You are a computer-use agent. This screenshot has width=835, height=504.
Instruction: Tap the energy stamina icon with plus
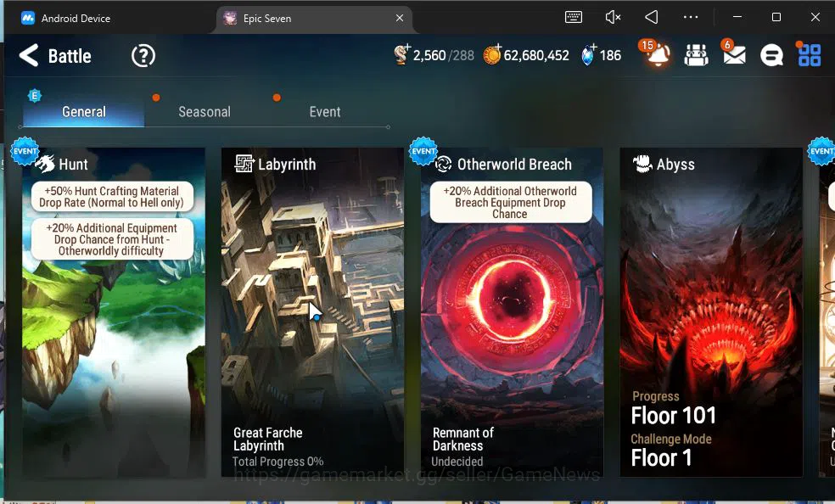(x=402, y=54)
